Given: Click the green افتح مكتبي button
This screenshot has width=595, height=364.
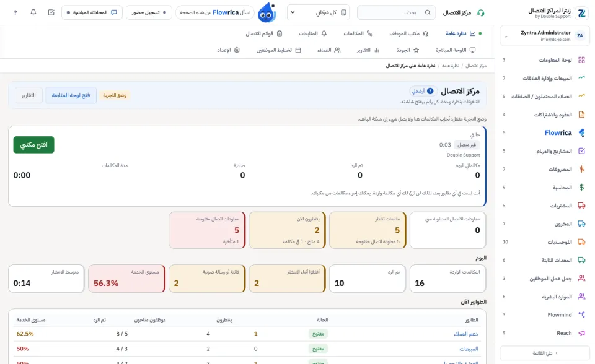Looking at the screenshot, I should pos(33,145).
